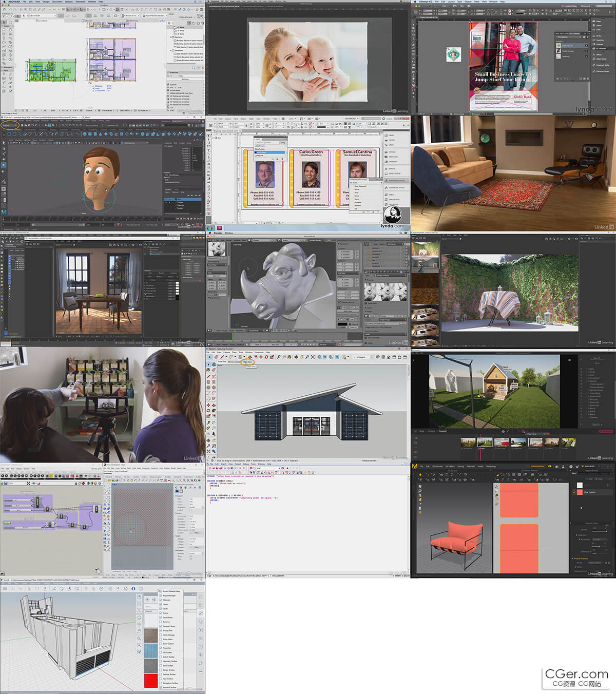
Task: Pick the Select arrow in SketchUp's left tool palette
Action: (x=208, y=364)
